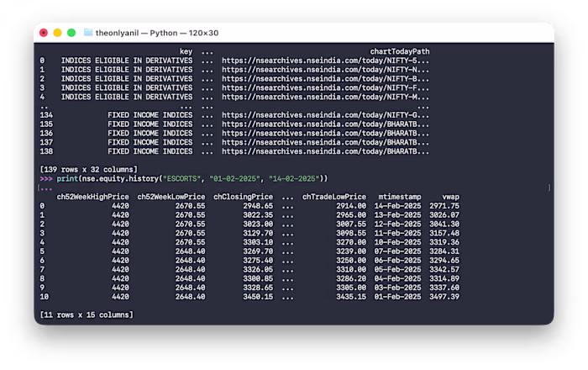Click vwap value 3342.57
Screen dimensions: 588x370
(x=444, y=269)
